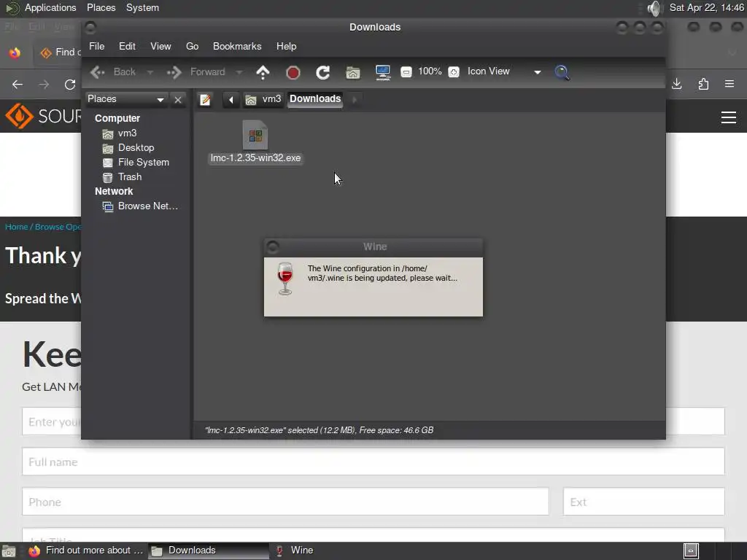747x560 pixels.
Task: Click Firefox forward arrow button
Action: tap(44, 85)
